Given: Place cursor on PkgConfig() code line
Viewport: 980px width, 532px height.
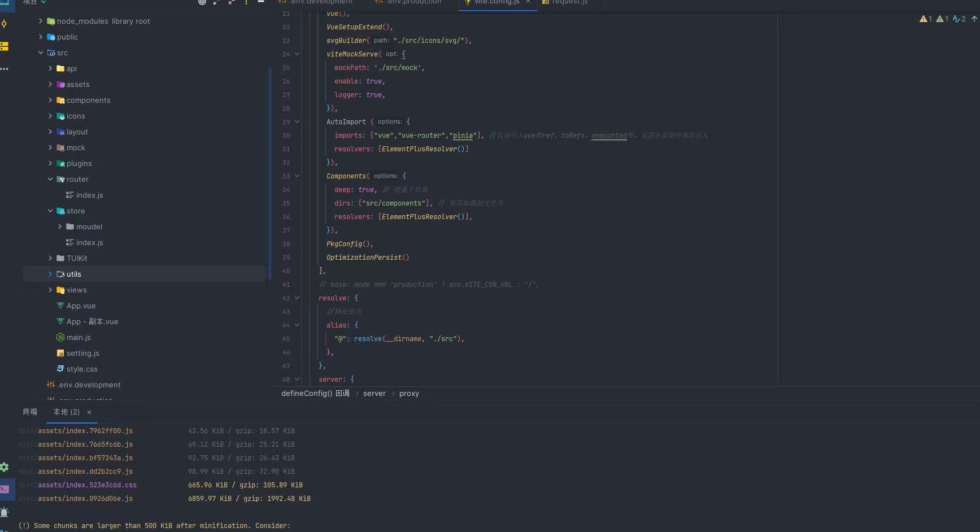Looking at the screenshot, I should pos(350,244).
